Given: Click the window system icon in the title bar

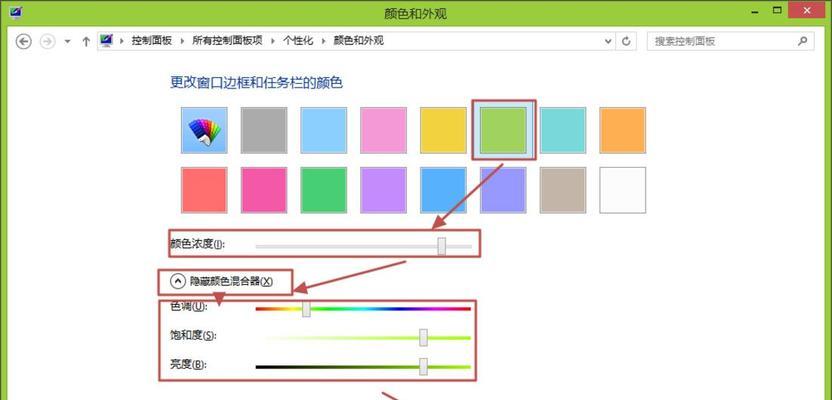Looking at the screenshot, I should click(x=15, y=13).
